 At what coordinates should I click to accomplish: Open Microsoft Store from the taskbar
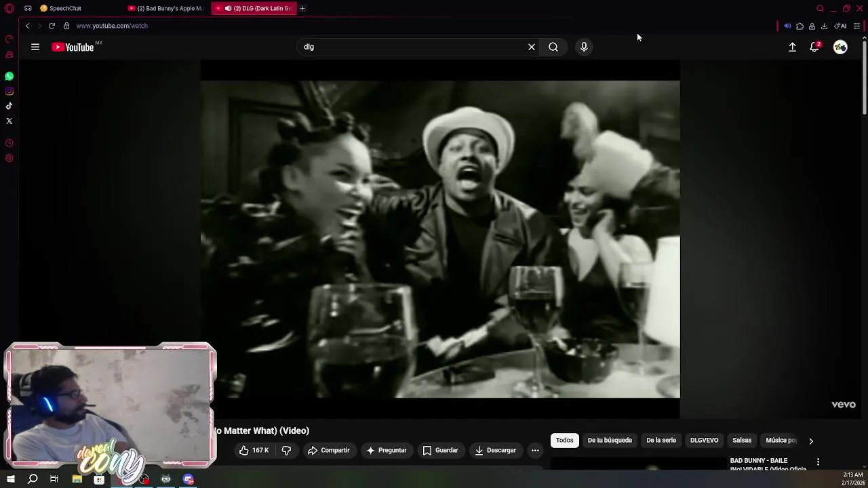pyautogui.click(x=99, y=479)
